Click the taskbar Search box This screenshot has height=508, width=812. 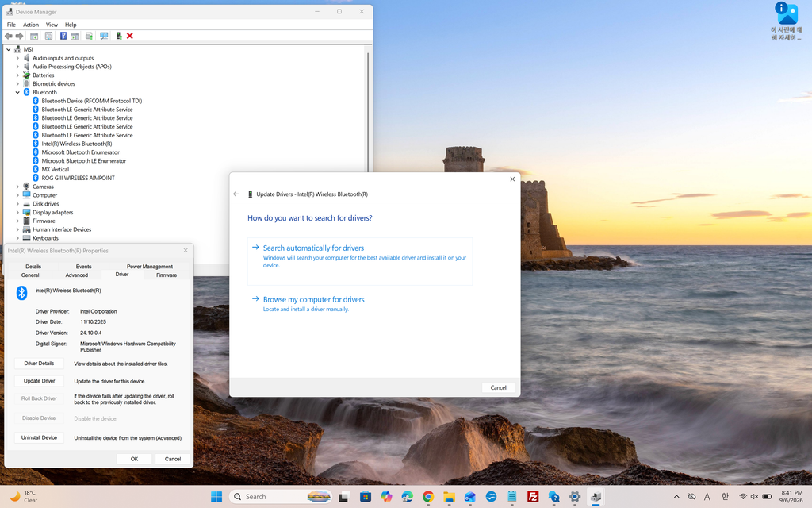(x=280, y=497)
